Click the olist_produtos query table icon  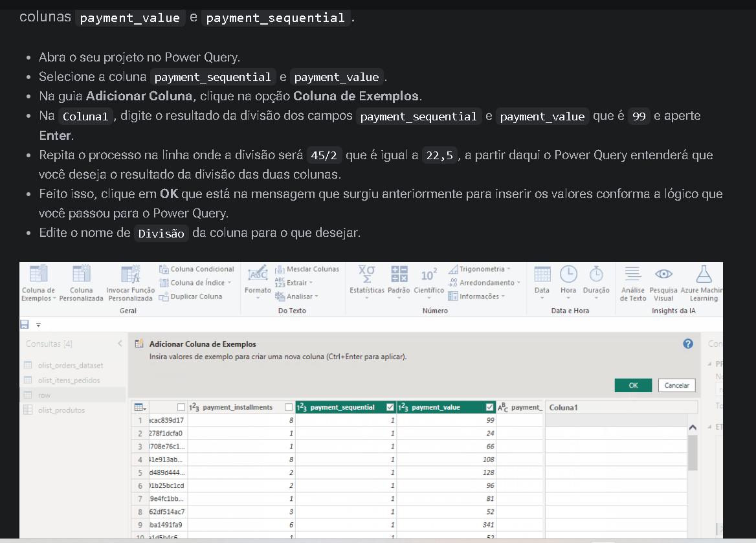point(28,410)
